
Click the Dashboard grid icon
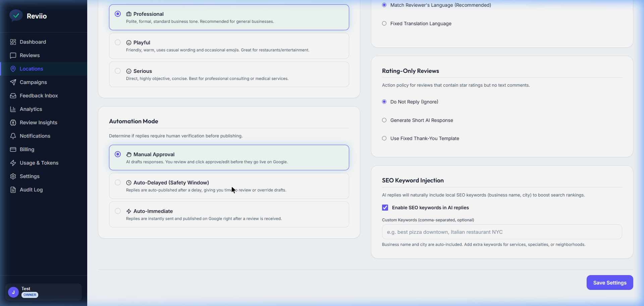click(x=13, y=42)
